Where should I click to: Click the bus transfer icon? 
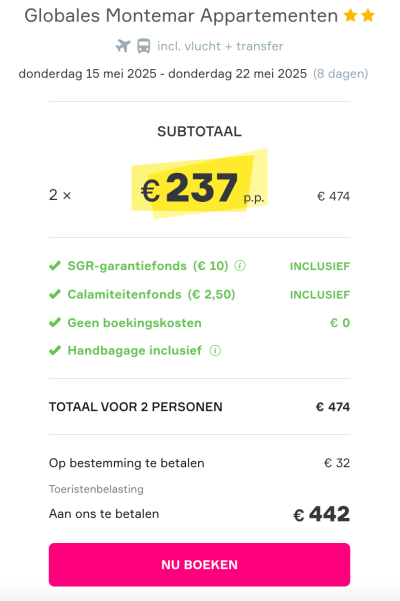pos(144,46)
